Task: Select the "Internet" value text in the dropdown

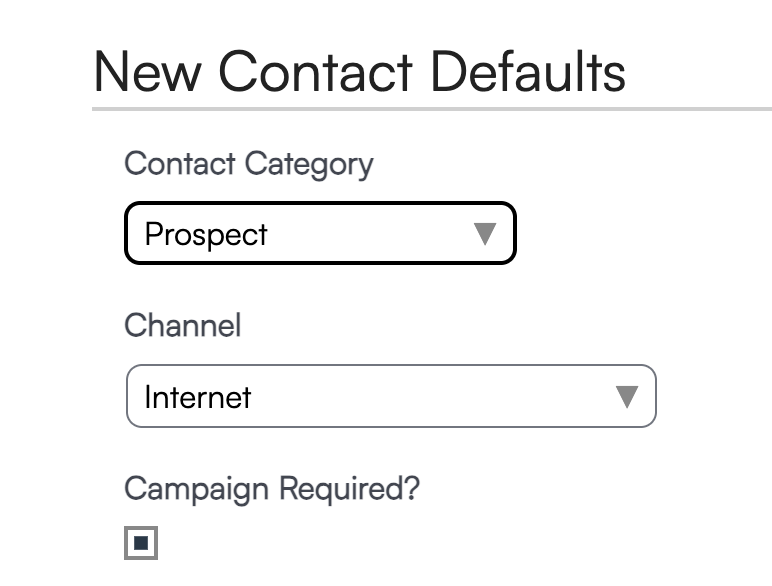Action: pyautogui.click(x=198, y=397)
